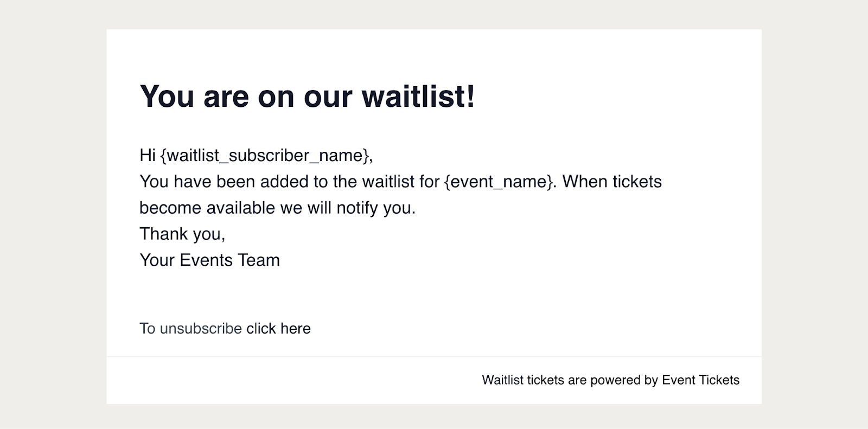Click the word "Team" in the signature
Viewport: 868px width, 429px height.
258,260
